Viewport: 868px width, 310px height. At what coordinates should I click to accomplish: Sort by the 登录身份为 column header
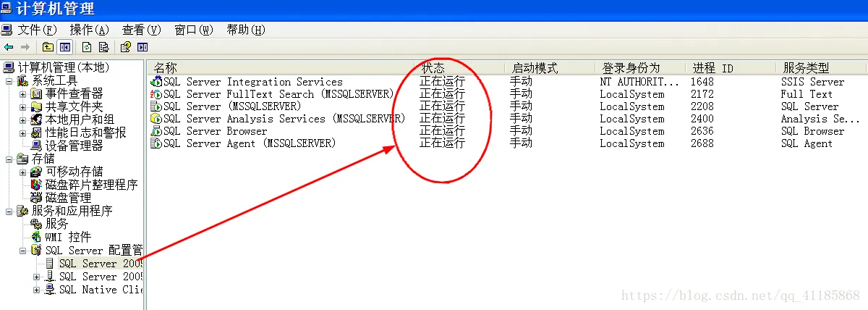tap(641, 67)
